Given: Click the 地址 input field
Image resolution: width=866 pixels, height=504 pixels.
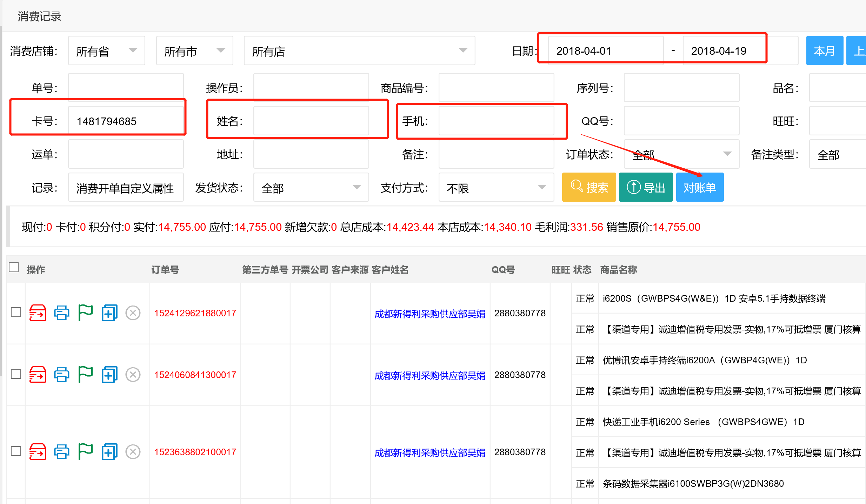Looking at the screenshot, I should (x=311, y=154).
